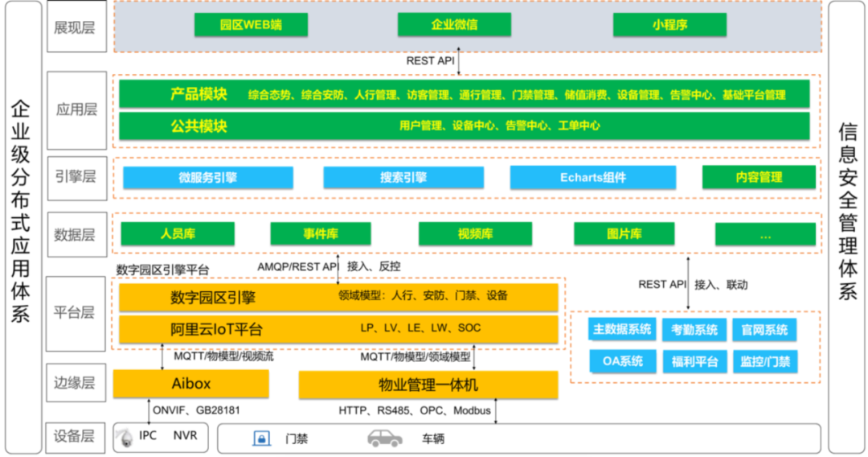Click the 监控/门禁 blue box

[x=764, y=361]
